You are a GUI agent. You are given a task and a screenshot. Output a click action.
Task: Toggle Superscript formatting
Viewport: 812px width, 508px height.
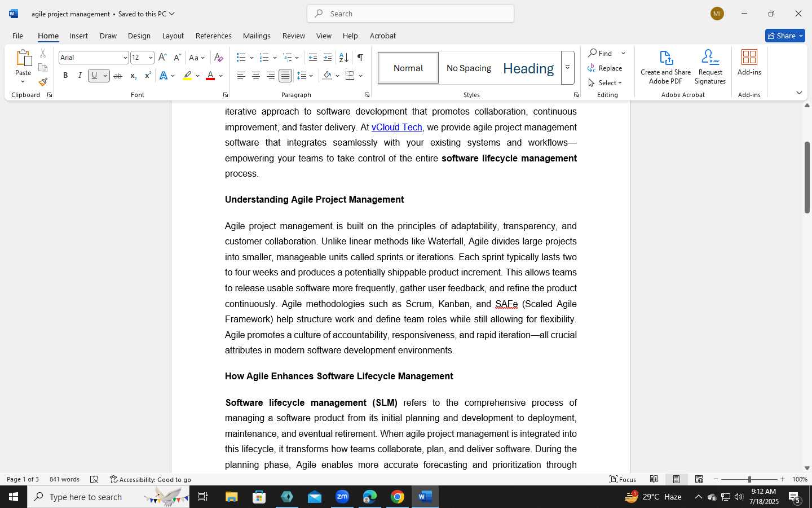click(x=148, y=76)
